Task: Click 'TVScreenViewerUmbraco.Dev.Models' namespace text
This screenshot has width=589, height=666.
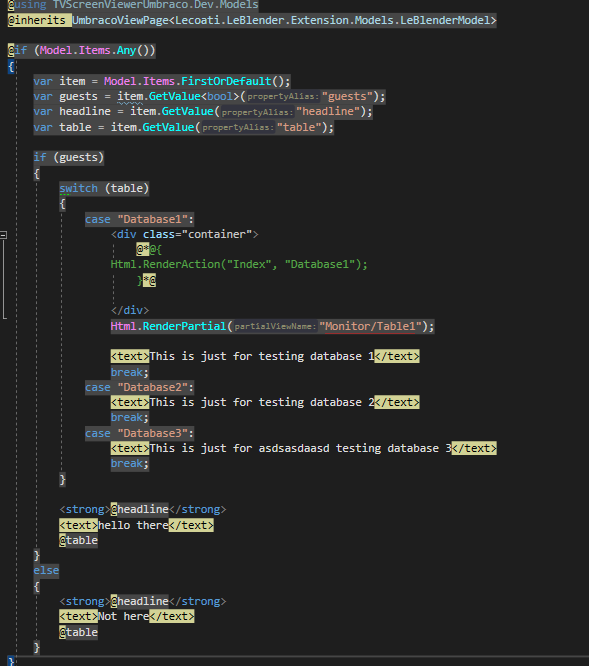Action: tap(155, 5)
